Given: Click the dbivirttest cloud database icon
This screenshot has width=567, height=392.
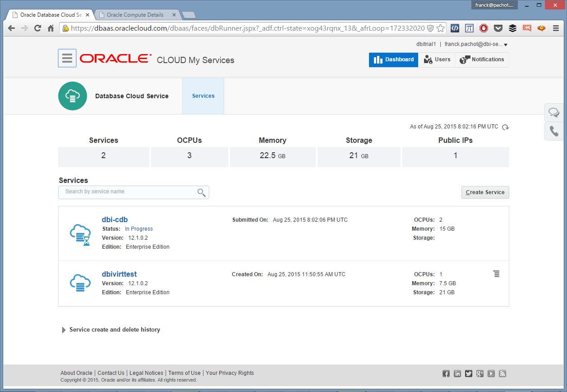Looking at the screenshot, I should [80, 283].
